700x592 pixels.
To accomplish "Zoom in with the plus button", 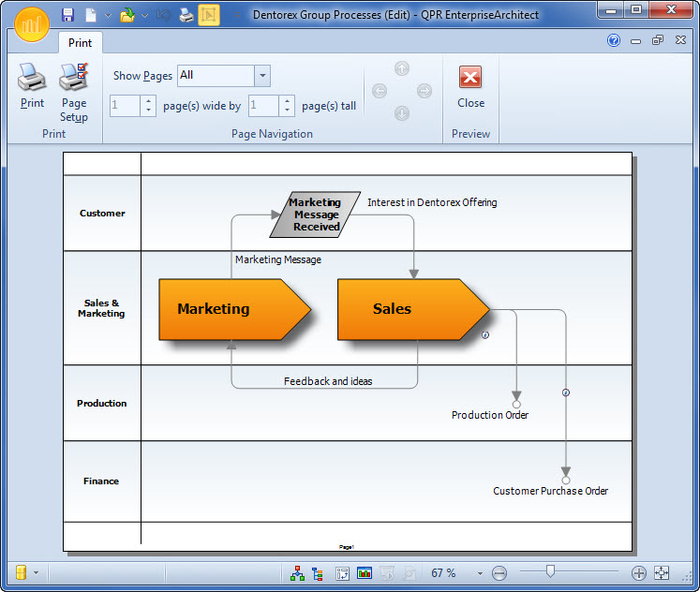I will coord(639,573).
